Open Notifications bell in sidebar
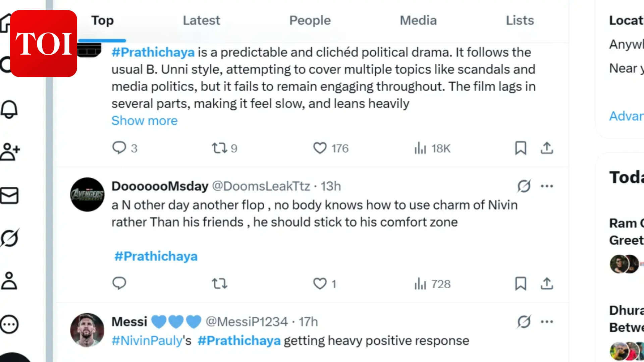This screenshot has height=362, width=644. click(9, 109)
